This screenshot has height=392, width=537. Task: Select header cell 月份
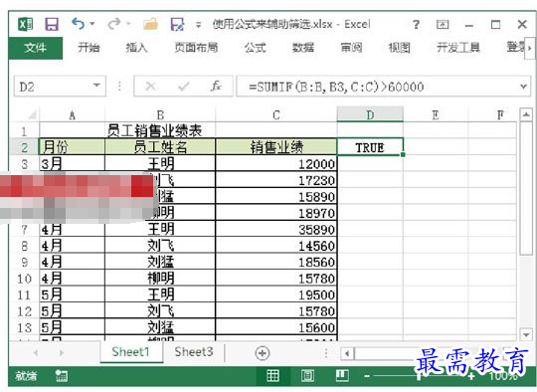point(72,147)
